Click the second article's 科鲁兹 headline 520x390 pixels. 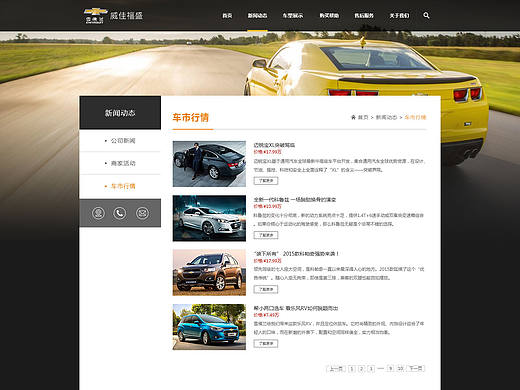point(295,199)
